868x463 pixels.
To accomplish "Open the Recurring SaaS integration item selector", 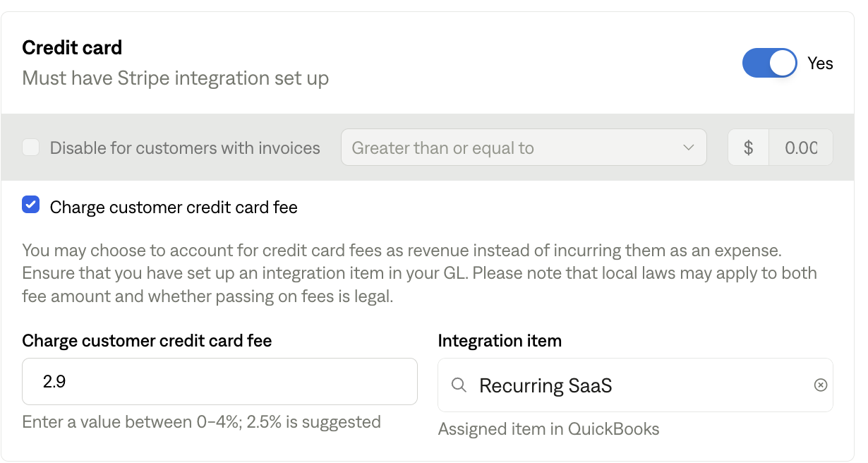I will tap(635, 385).
